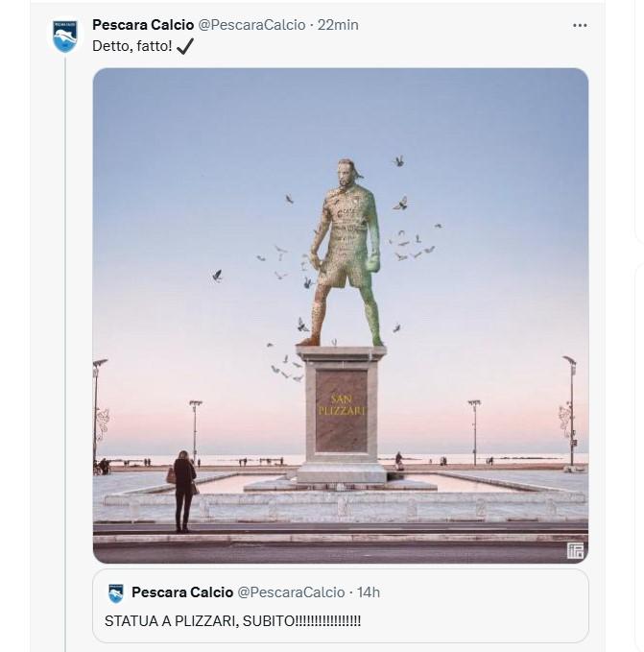
Task: Click the vertical thread line below the avatar
Action: [65, 336]
